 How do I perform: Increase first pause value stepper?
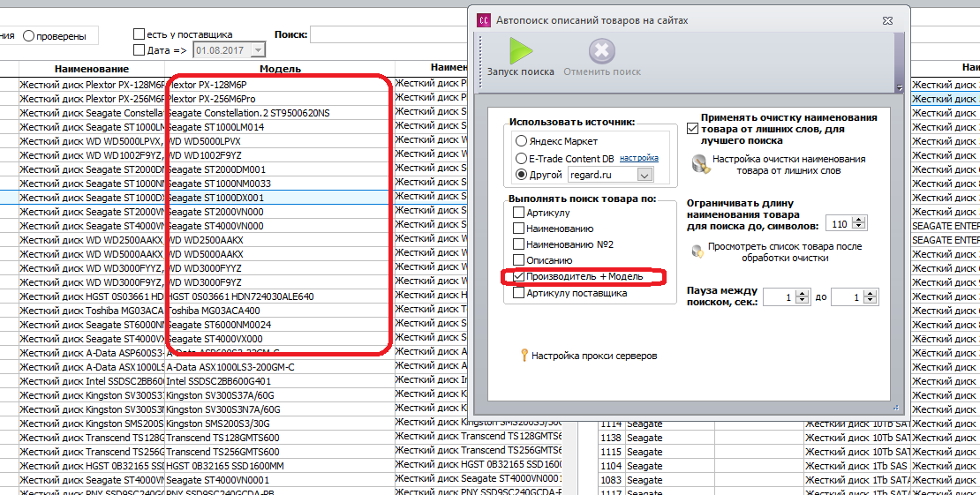[x=803, y=295]
